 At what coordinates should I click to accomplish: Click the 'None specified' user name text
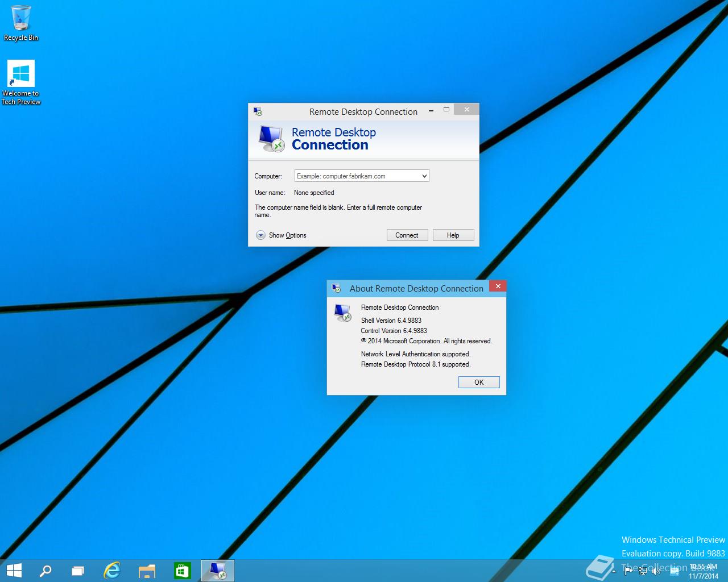pos(314,193)
